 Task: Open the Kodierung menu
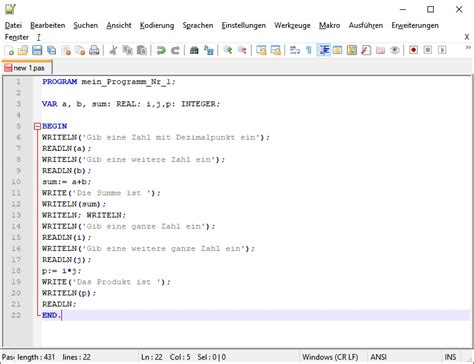point(157,25)
